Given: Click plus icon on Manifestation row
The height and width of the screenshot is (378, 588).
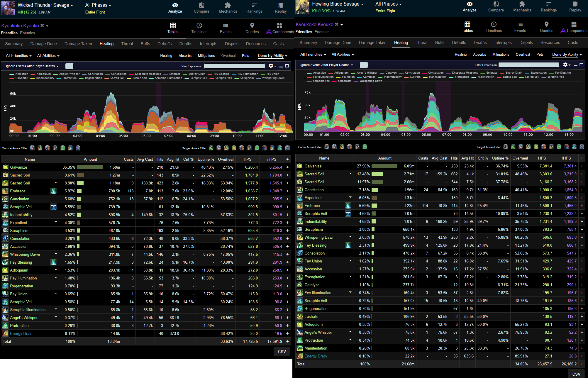Looking at the screenshot, I should pos(582,348).
